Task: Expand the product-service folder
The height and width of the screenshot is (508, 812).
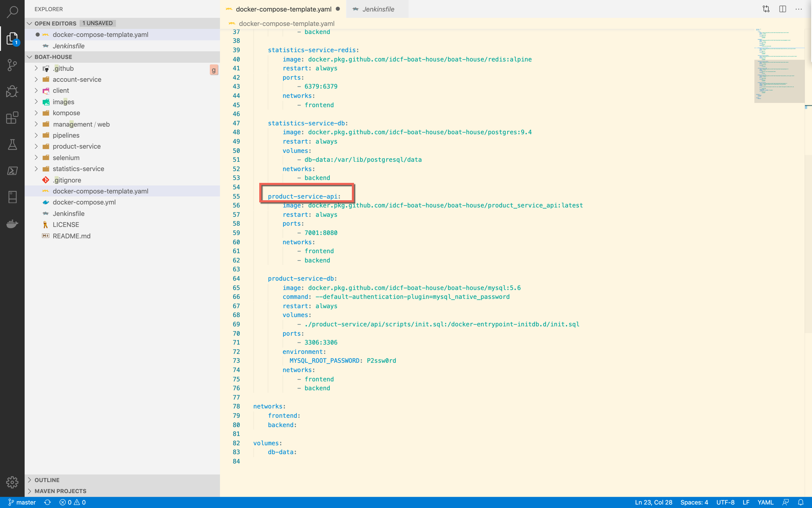Action: pyautogui.click(x=36, y=146)
